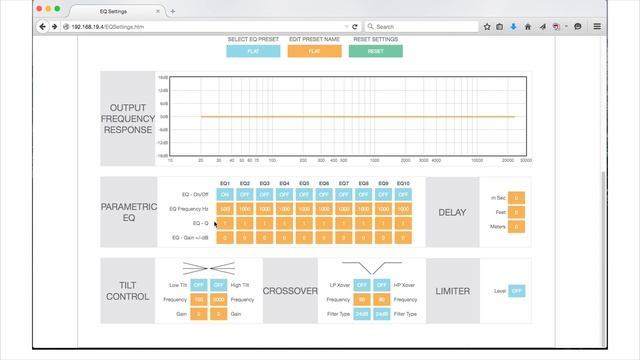Click the site info globe icon in address bar
Viewport: 640px width, 360px height.
(x=66, y=27)
